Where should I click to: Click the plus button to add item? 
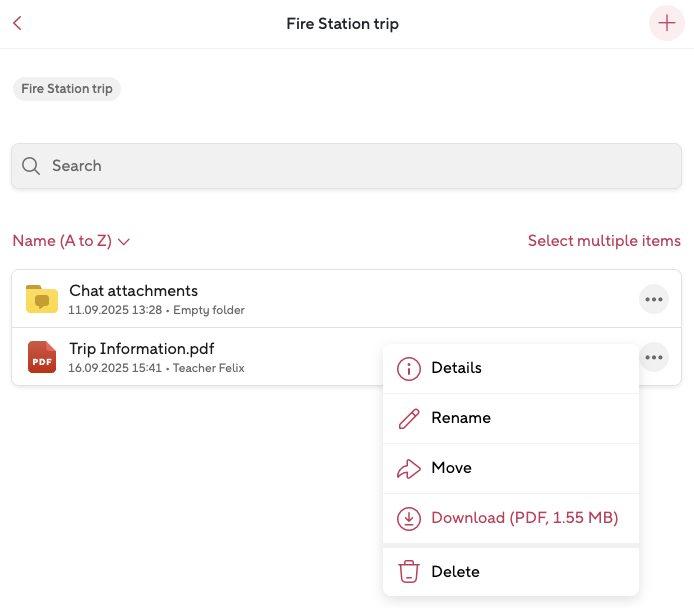click(667, 24)
